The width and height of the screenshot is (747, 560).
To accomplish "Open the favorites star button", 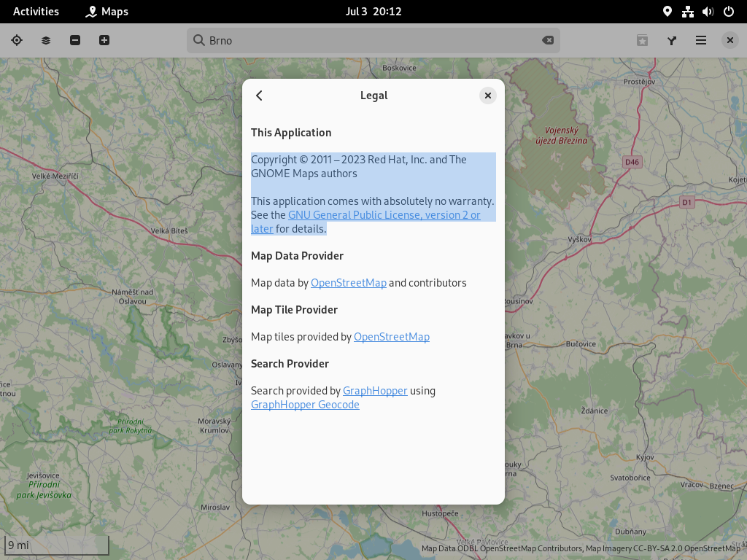I will click(642, 41).
